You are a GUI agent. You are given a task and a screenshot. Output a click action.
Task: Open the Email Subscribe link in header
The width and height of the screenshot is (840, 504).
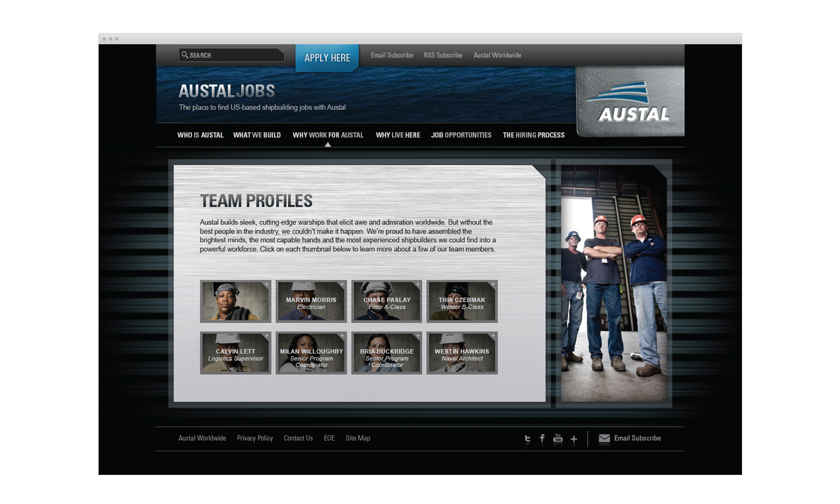pyautogui.click(x=392, y=55)
